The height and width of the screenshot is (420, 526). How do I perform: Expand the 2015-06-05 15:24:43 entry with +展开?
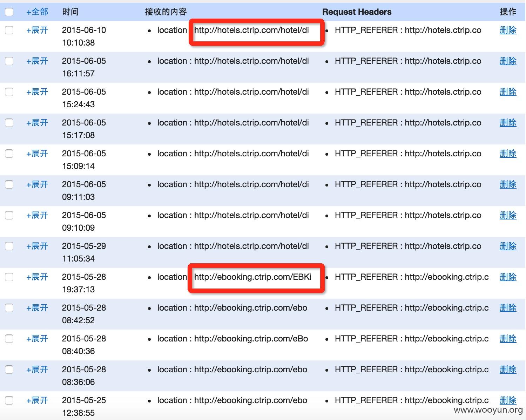[x=37, y=92]
